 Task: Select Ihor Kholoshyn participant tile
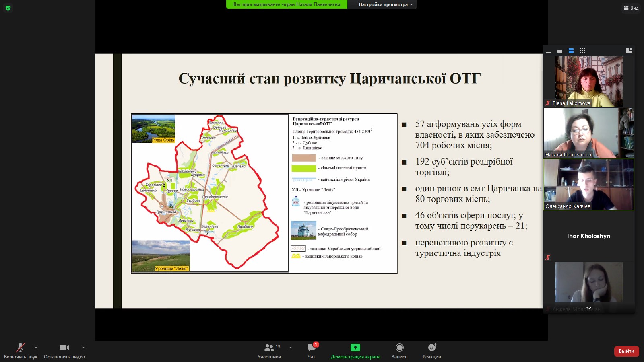pos(589,236)
